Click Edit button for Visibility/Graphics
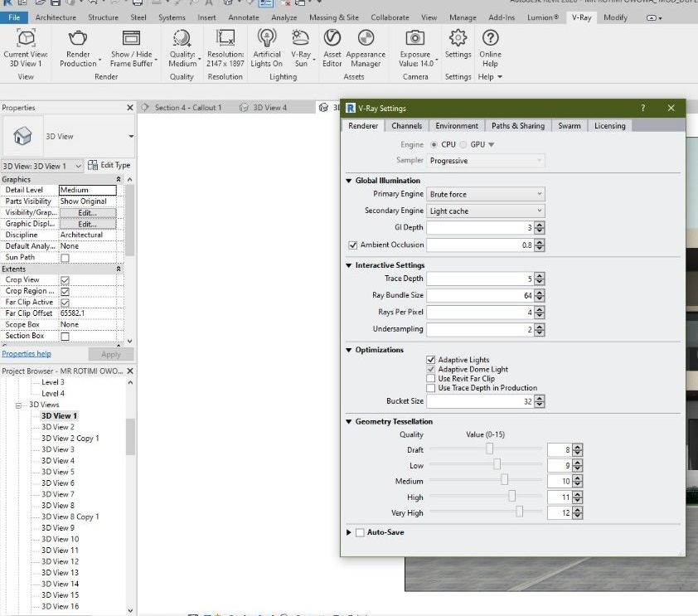This screenshot has width=698, height=616. coord(87,213)
